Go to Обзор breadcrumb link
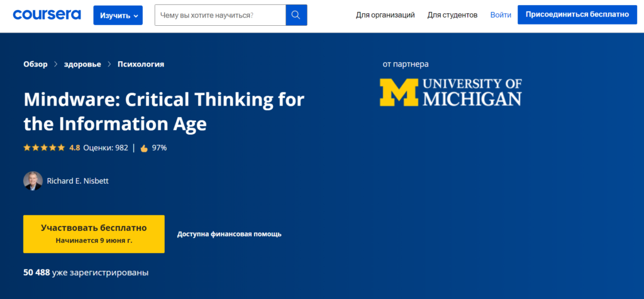Image resolution: width=644 pixels, height=299 pixels. (35, 64)
